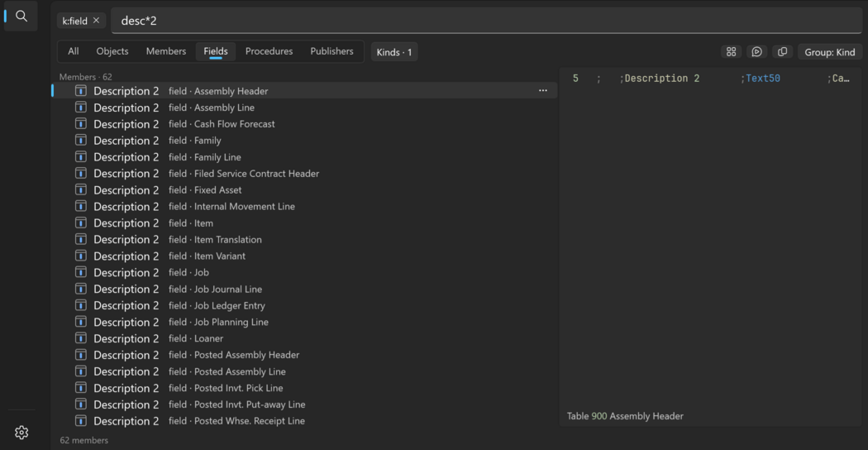Click field icon of Posted Whse. Receipt Line
This screenshot has height=450, width=868.
click(x=81, y=420)
